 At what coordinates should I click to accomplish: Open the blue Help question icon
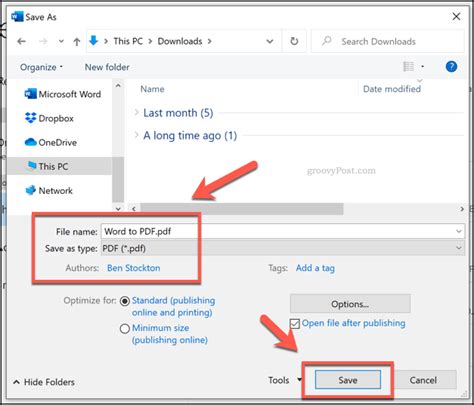[451, 67]
